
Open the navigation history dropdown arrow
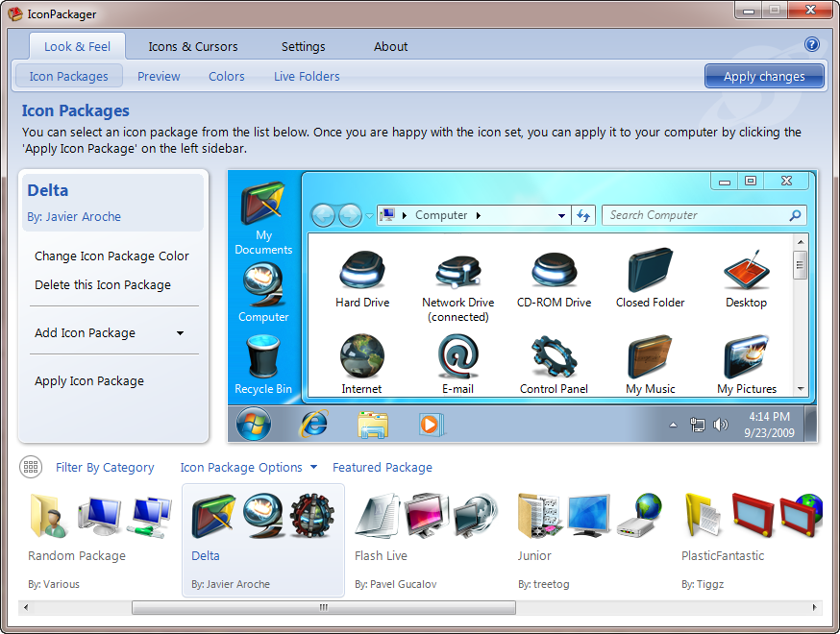[x=369, y=216]
